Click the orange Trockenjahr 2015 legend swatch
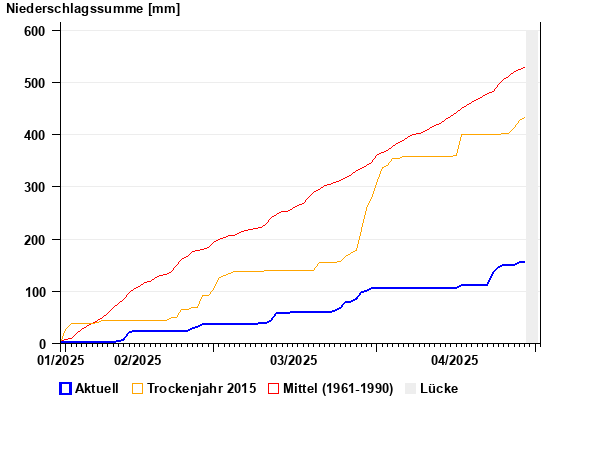 pyautogui.click(x=137, y=388)
